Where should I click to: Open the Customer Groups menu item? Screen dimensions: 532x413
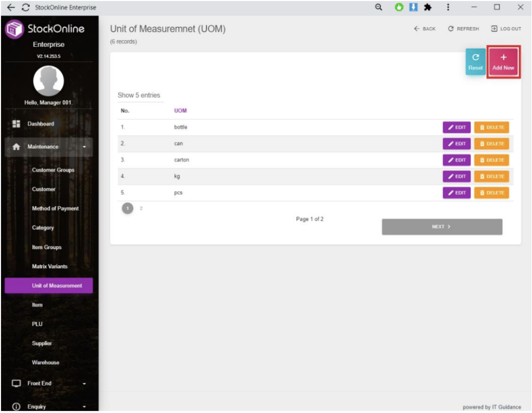(53, 170)
